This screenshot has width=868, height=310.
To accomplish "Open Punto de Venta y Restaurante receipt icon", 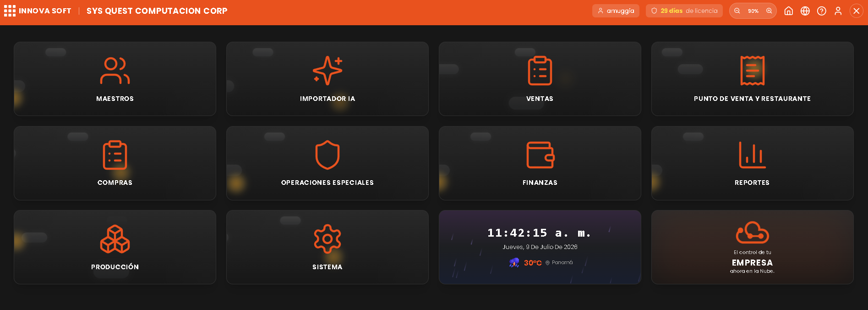I will pyautogui.click(x=752, y=71).
